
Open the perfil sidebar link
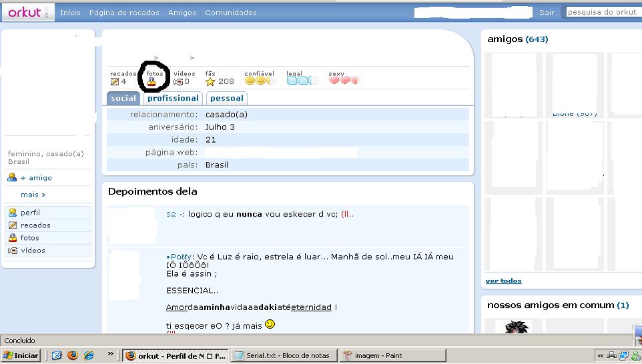tap(30, 213)
